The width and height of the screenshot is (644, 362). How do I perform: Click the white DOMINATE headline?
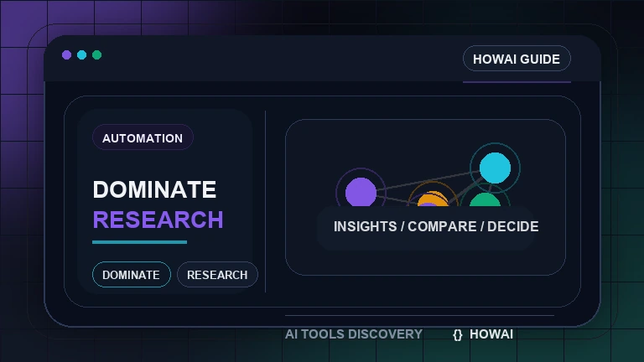(x=154, y=189)
